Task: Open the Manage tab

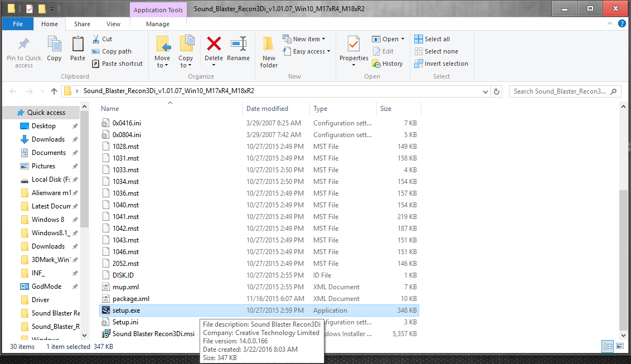Action: click(x=158, y=24)
